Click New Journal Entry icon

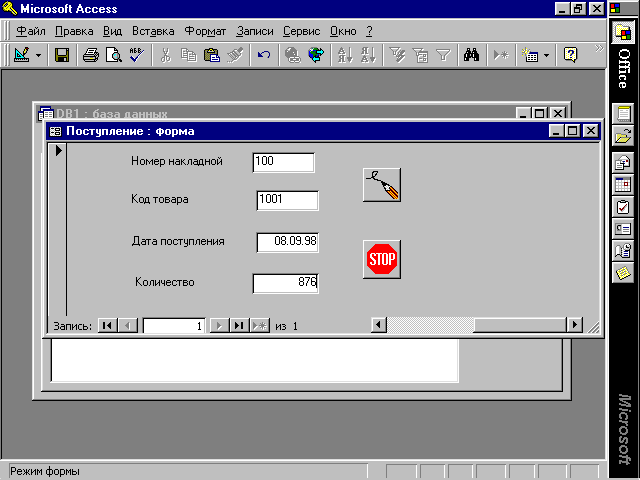[623, 251]
